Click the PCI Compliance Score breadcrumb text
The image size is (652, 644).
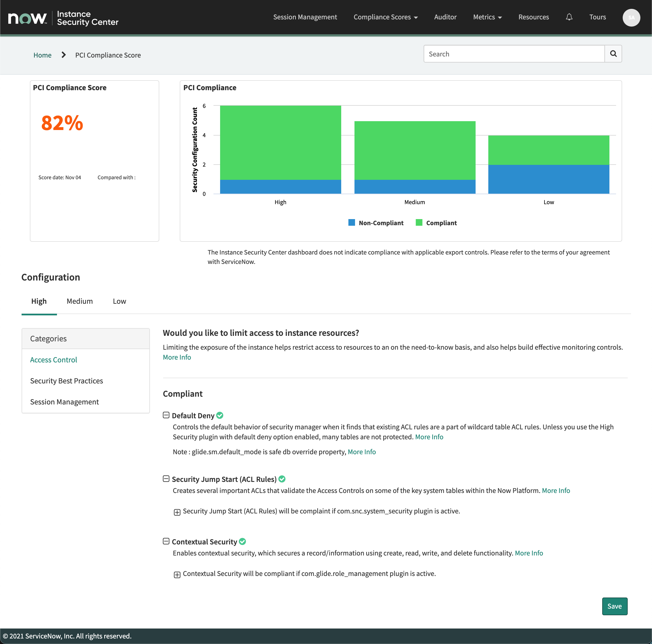coord(108,55)
